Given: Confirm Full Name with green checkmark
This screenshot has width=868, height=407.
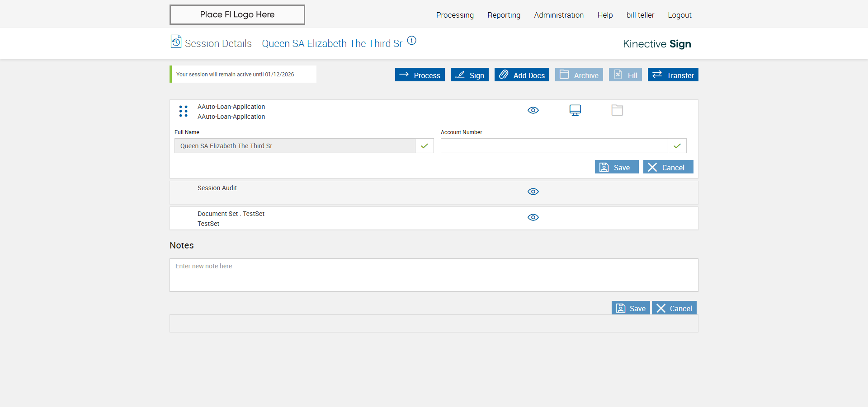Looking at the screenshot, I should tap(425, 146).
